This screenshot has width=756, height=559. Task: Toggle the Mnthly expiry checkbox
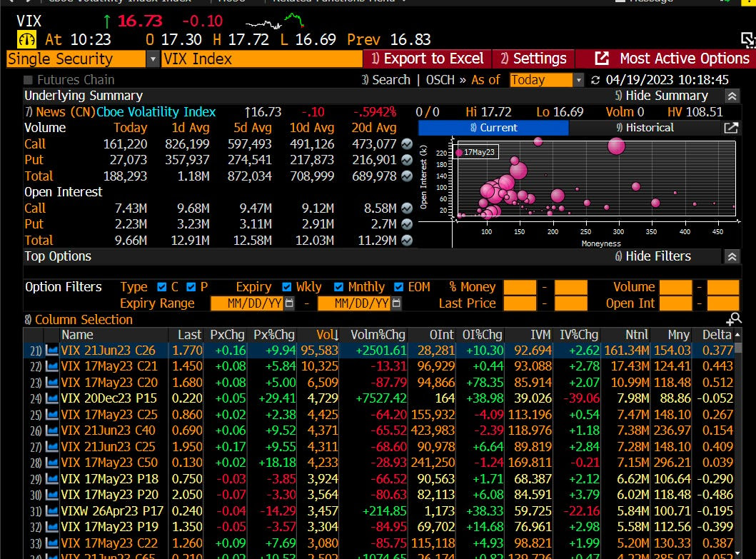coord(338,288)
